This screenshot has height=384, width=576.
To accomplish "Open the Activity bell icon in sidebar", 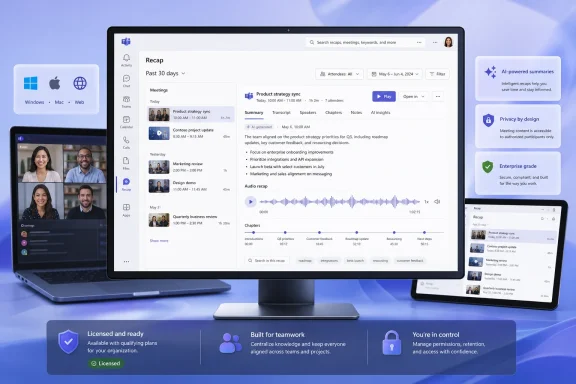I will point(126,60).
